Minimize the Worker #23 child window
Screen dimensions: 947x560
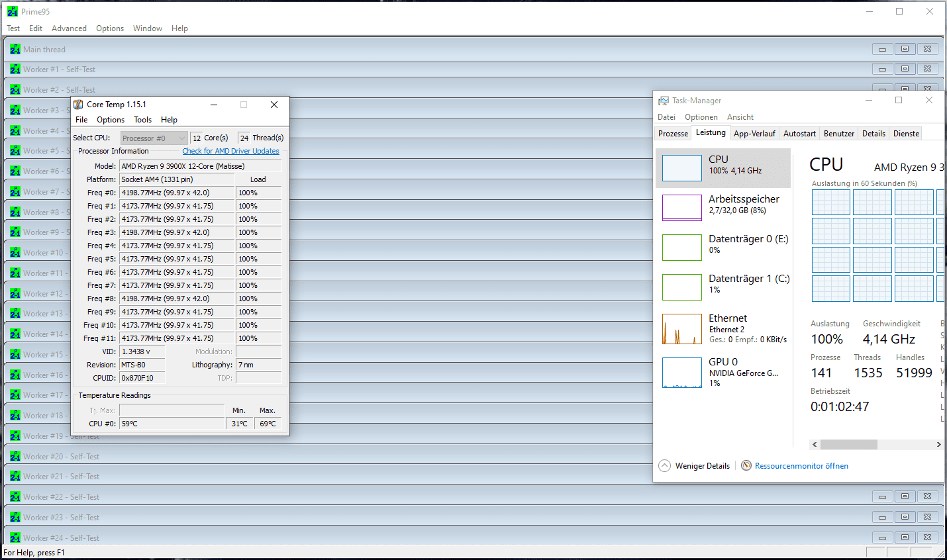point(882,517)
